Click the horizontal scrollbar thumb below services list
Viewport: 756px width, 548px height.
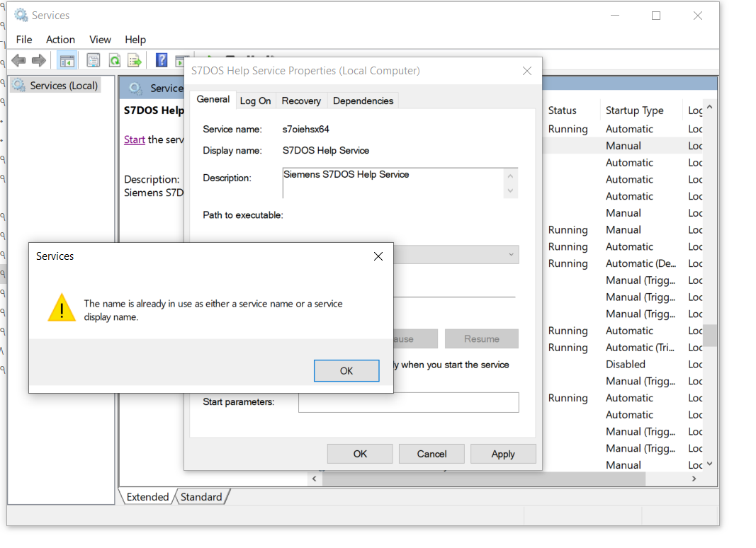coord(484,479)
